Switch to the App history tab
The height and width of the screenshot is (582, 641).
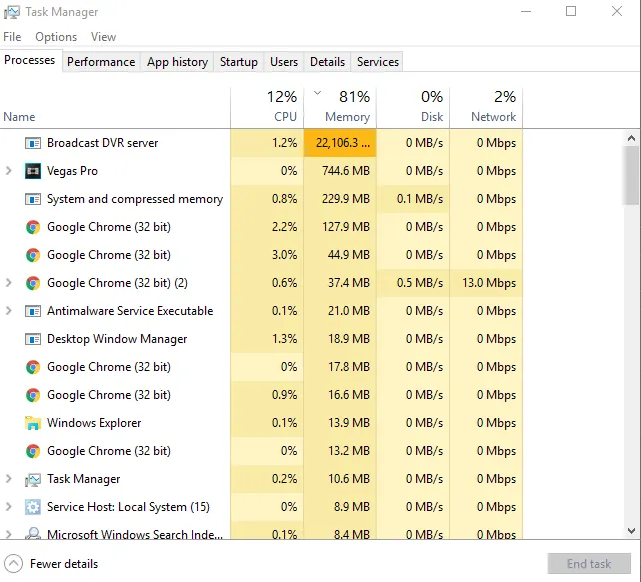177,62
